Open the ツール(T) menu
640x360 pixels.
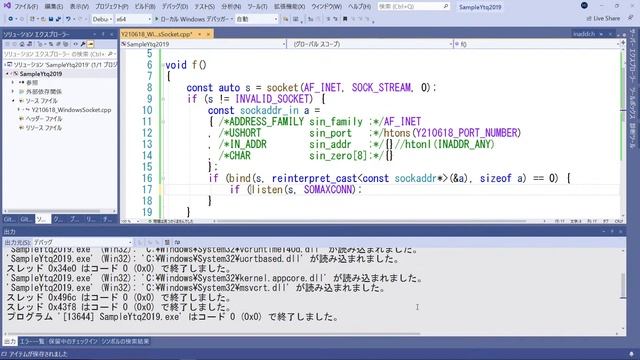pos(257,7)
